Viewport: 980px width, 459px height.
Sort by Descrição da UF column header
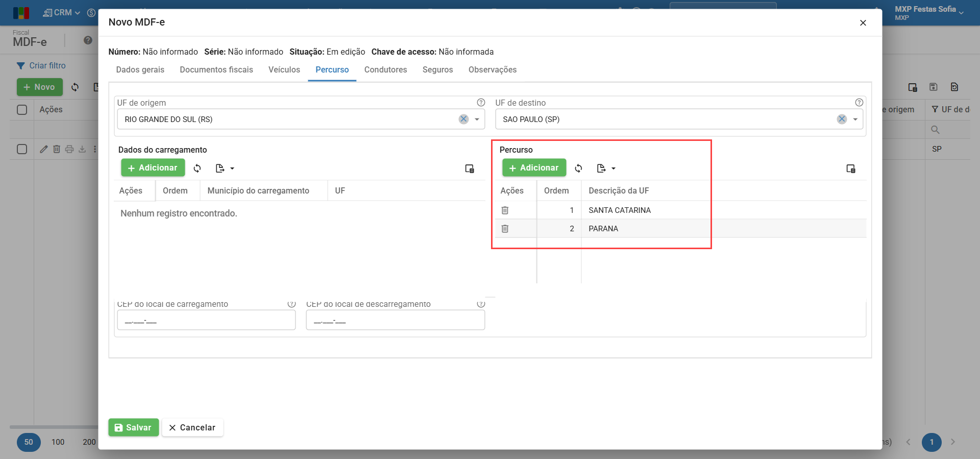coord(619,191)
